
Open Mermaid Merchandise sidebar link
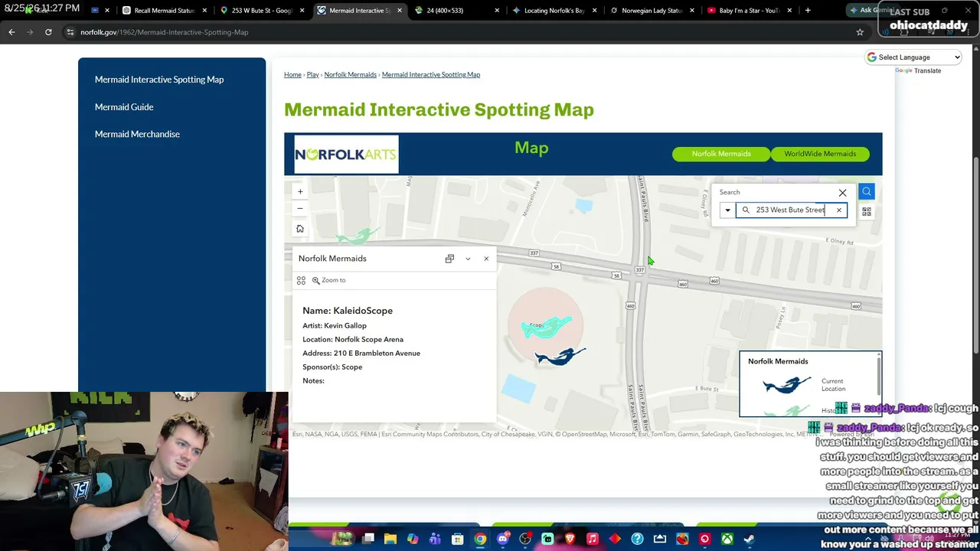pyautogui.click(x=137, y=134)
